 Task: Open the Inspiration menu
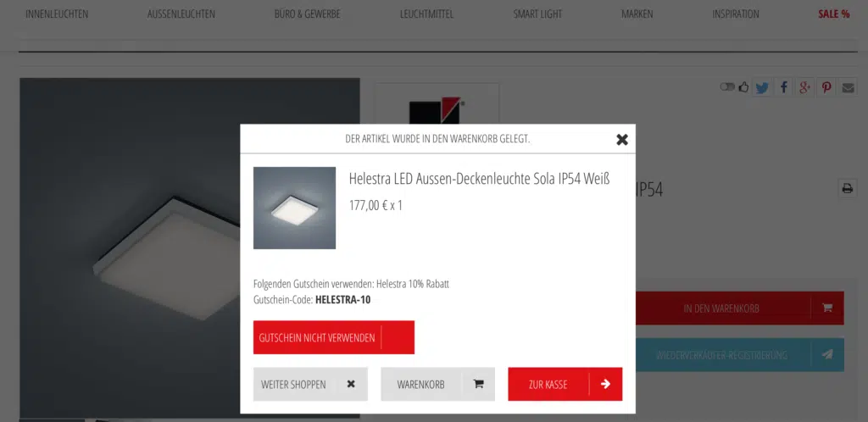click(736, 14)
